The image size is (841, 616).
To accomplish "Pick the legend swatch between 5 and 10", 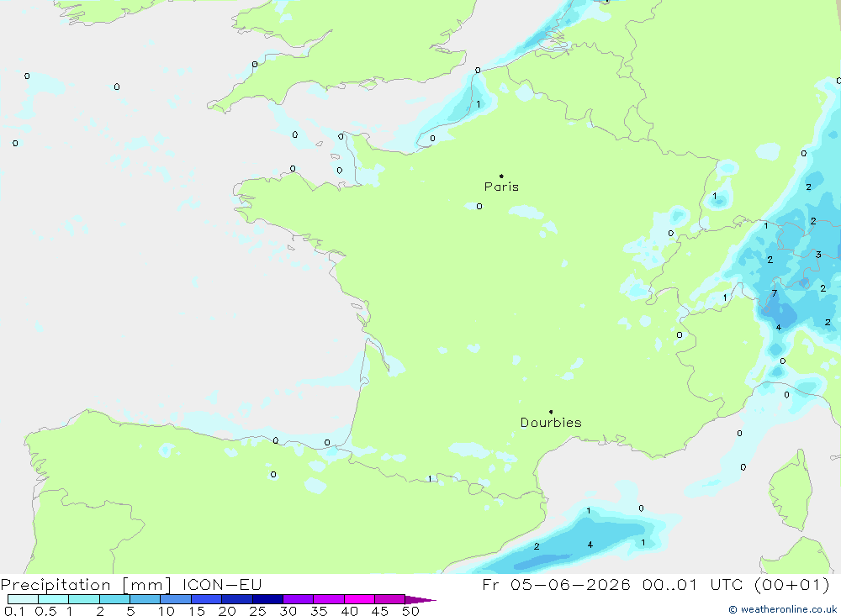I will pyautogui.click(x=145, y=599).
